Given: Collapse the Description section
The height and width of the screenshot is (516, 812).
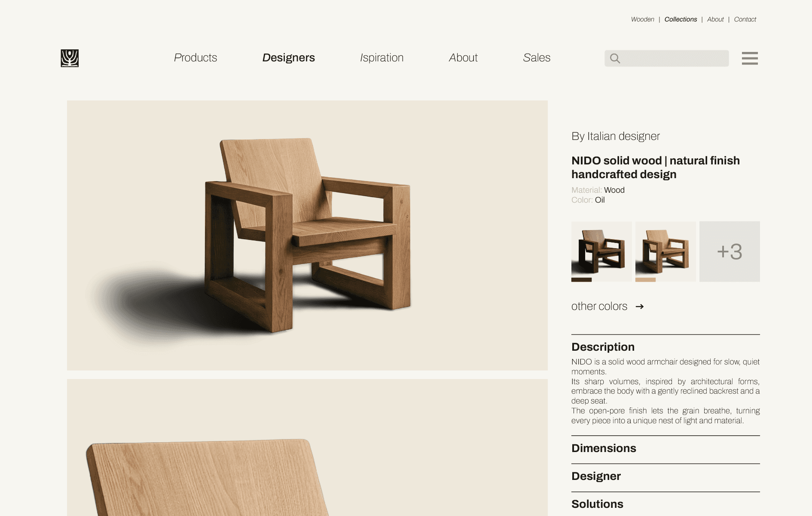Looking at the screenshot, I should (x=603, y=347).
